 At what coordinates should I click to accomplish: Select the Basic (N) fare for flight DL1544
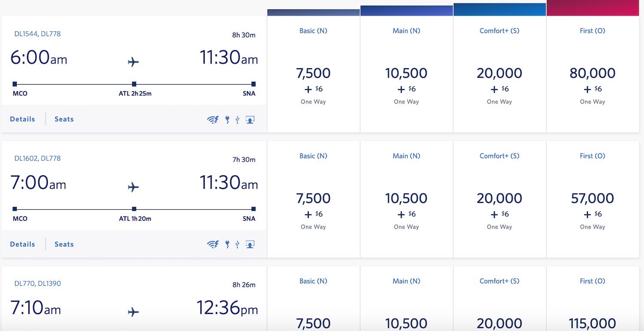click(x=313, y=73)
